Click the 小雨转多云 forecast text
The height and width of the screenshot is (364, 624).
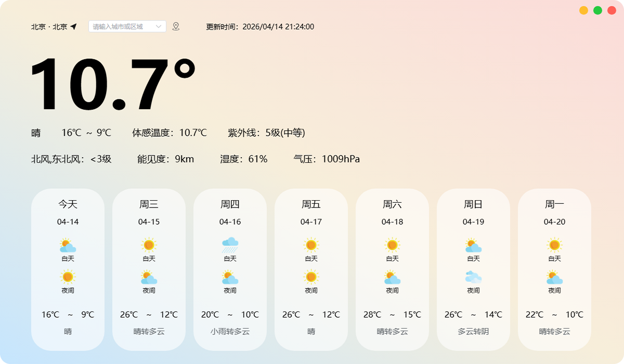(x=230, y=331)
